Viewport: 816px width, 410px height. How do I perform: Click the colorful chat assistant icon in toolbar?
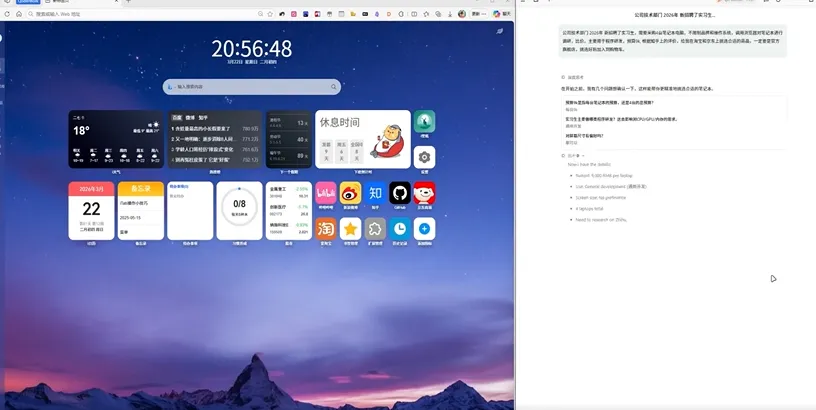(496, 14)
